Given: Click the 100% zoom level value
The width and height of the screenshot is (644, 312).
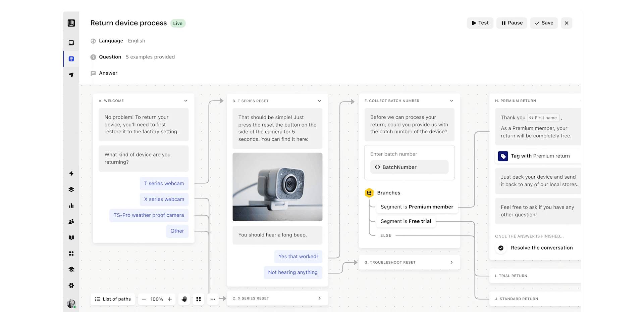Looking at the screenshot, I should point(157,299).
